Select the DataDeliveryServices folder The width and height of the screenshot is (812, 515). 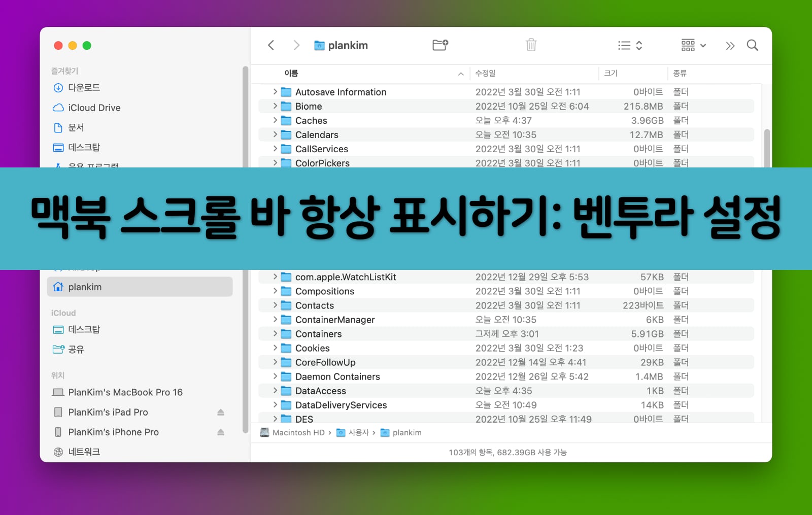pos(506,405)
